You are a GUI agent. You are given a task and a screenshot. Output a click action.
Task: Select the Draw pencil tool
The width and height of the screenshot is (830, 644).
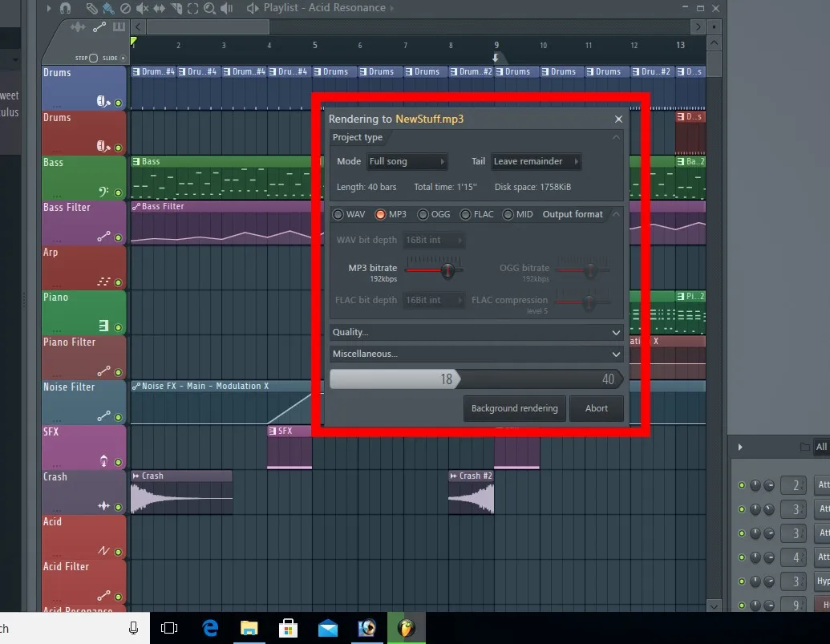tap(91, 8)
